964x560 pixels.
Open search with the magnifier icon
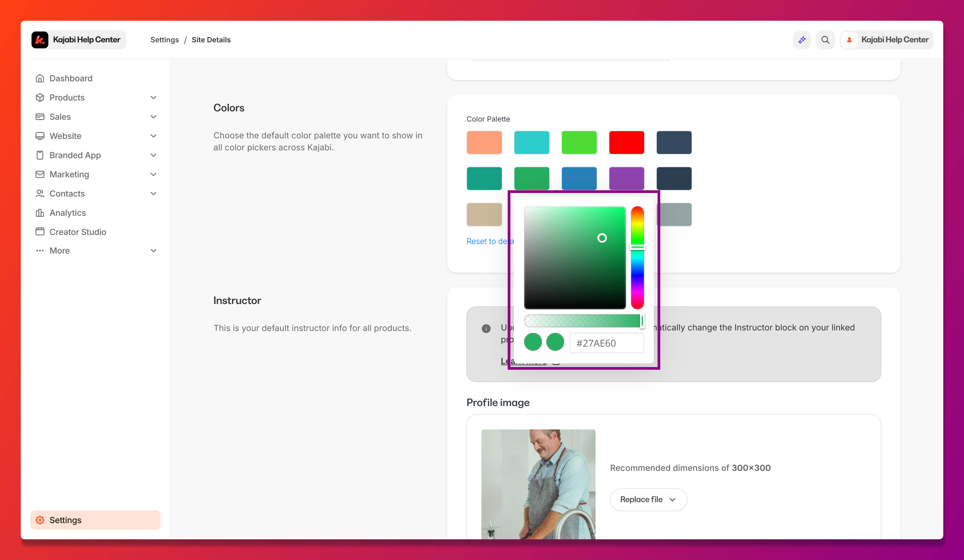(825, 40)
